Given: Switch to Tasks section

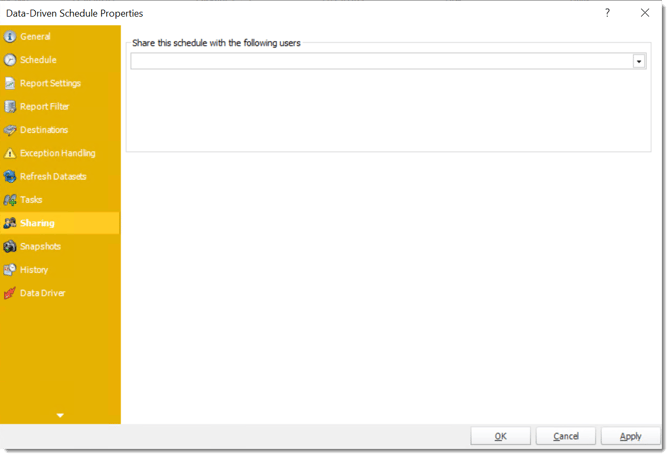Looking at the screenshot, I should 31,199.
